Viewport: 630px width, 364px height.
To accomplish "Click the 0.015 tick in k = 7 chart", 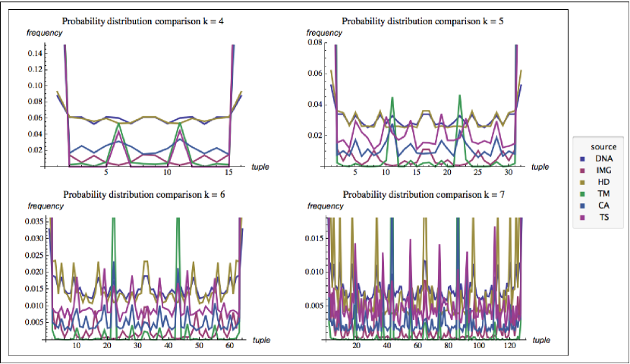I will click(313, 238).
